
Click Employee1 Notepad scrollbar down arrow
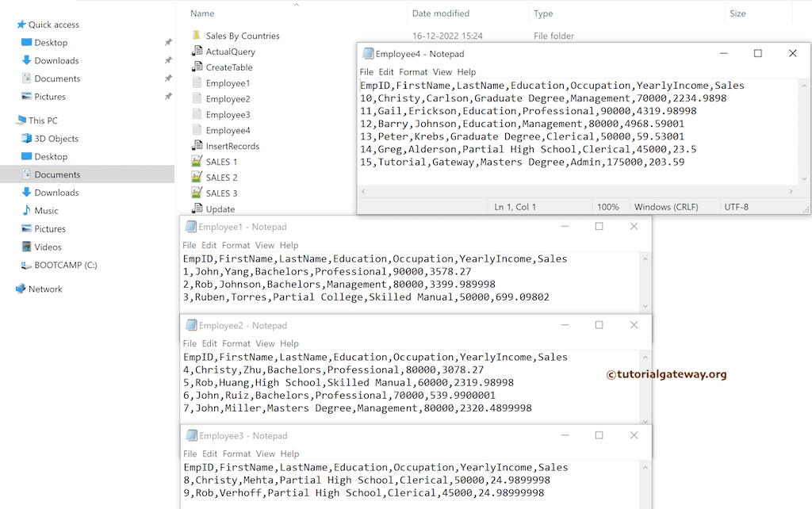pyautogui.click(x=645, y=306)
